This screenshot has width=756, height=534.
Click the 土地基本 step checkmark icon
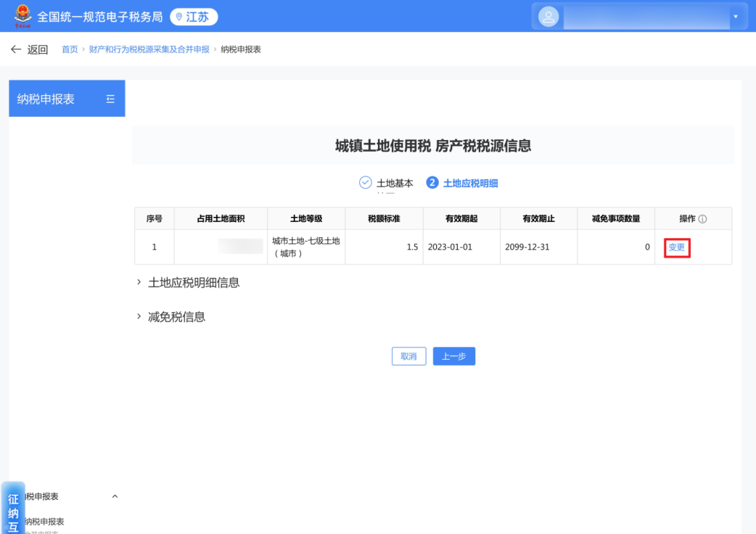(365, 183)
